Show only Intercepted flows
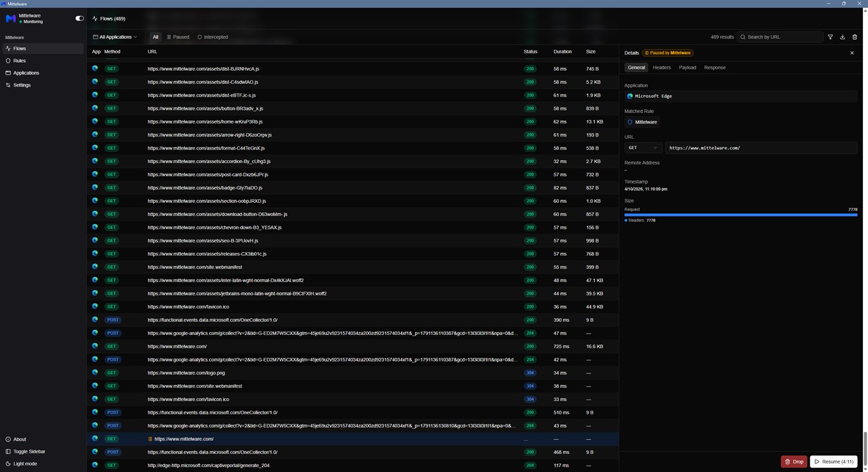Viewport: 868px width, 472px height. click(213, 37)
